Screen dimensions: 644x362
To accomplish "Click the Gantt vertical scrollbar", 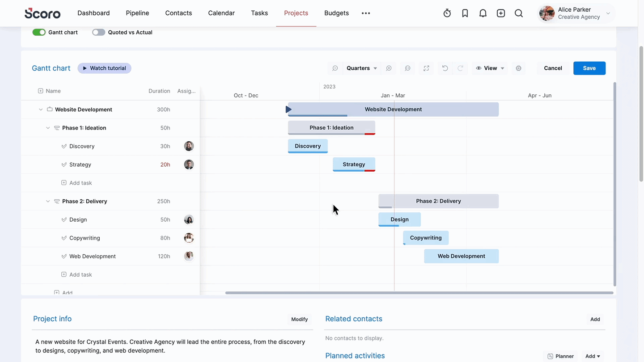I will 614,184.
